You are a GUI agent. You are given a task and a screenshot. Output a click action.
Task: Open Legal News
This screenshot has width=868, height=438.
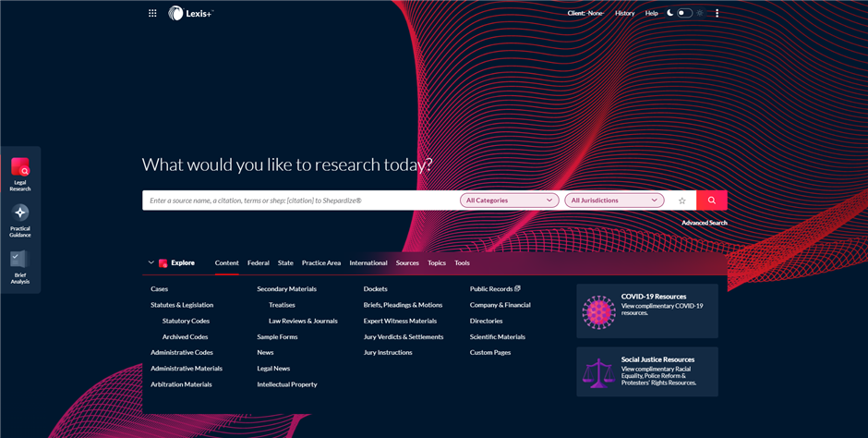click(273, 368)
